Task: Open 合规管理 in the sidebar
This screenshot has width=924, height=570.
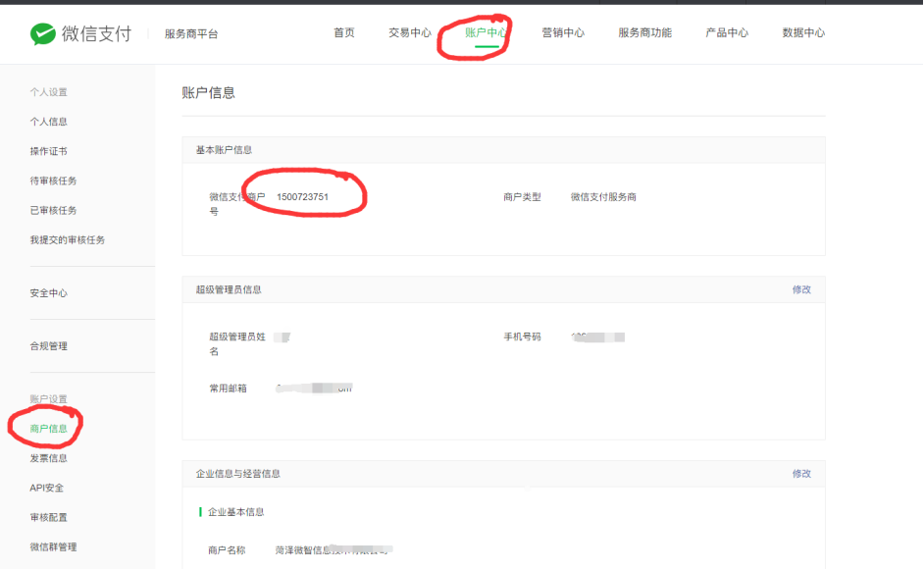Action: click(49, 346)
